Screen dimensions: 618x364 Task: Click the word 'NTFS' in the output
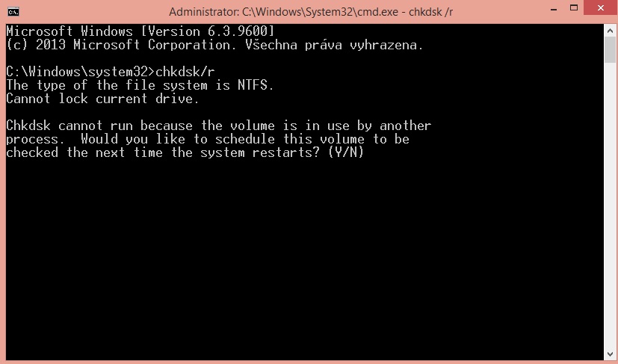coord(253,85)
